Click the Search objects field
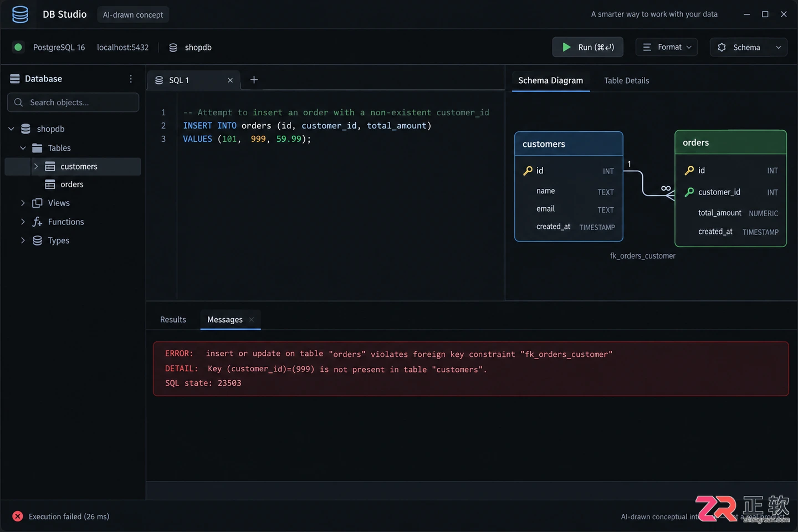Screen dimensions: 798x532 (73, 103)
